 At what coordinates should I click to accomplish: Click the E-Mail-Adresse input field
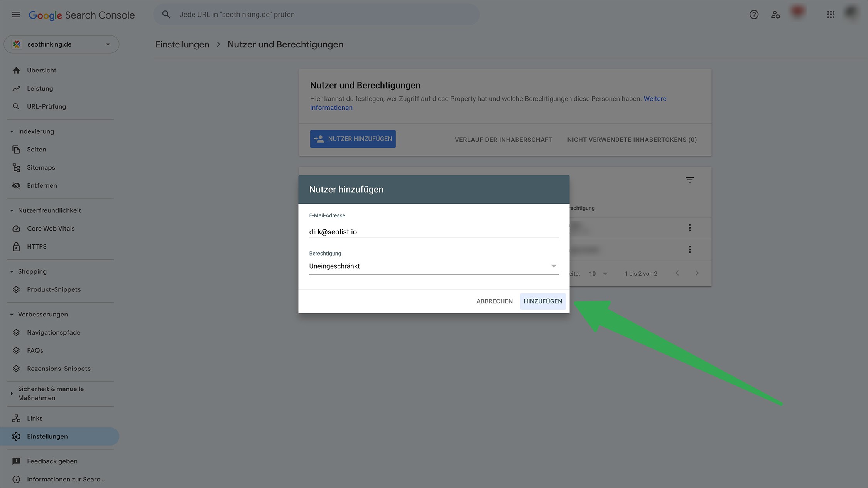pyautogui.click(x=433, y=232)
